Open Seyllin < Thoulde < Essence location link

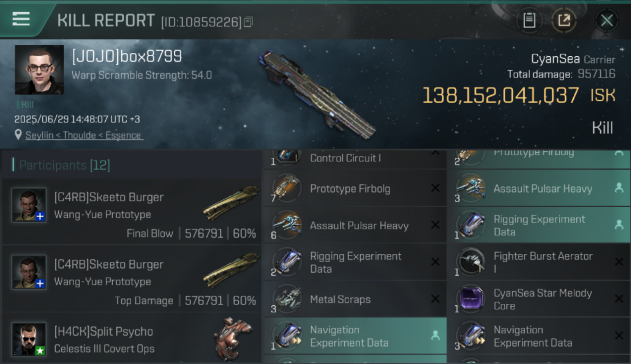[83, 135]
